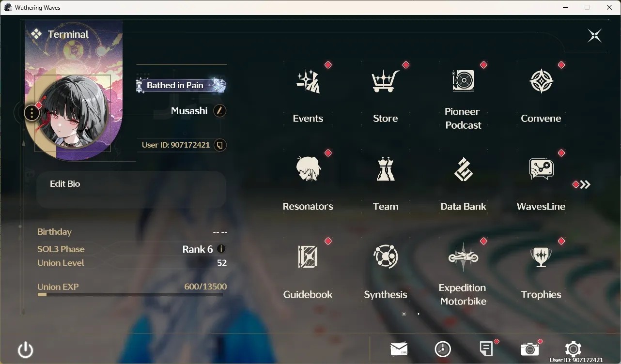Screen dimensions: 621x364
Task: Click the Birthday label
Action: click(54, 232)
